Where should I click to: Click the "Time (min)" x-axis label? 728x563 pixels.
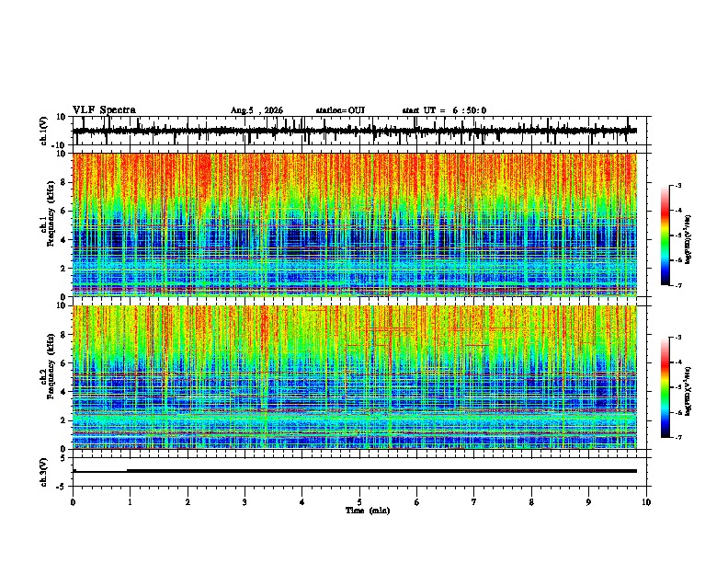click(368, 511)
